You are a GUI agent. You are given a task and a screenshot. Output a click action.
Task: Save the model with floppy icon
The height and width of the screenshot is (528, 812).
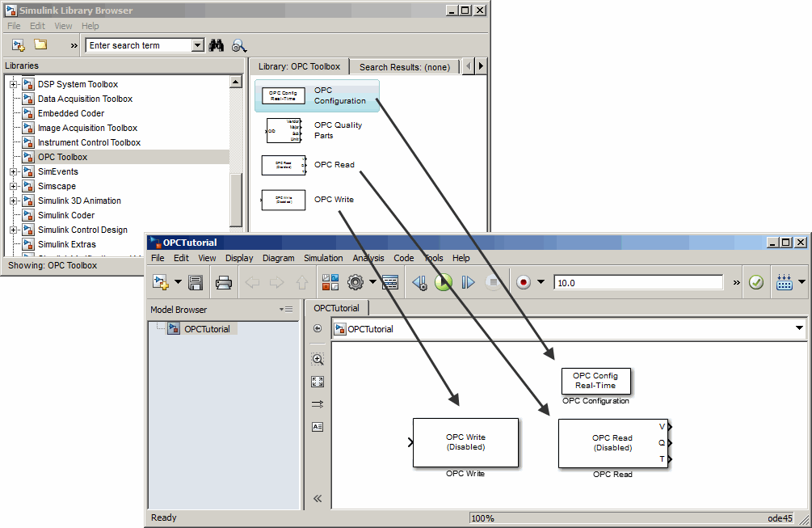click(x=196, y=282)
